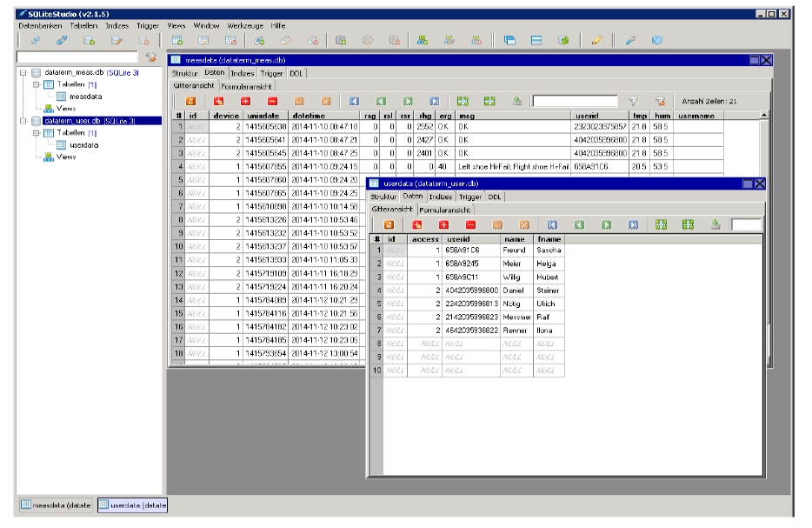Select the cell containing Renner in userdata
This screenshot has width=812, height=528.
(516, 331)
